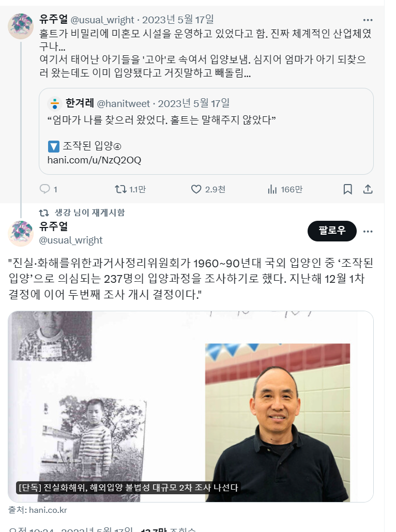
Task: Like the tweet via heart icon
Action: (196, 189)
